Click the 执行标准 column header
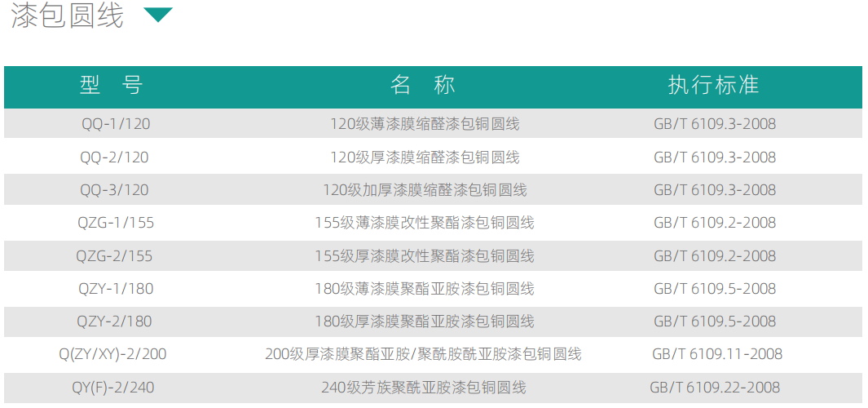The image size is (868, 408). [x=714, y=85]
